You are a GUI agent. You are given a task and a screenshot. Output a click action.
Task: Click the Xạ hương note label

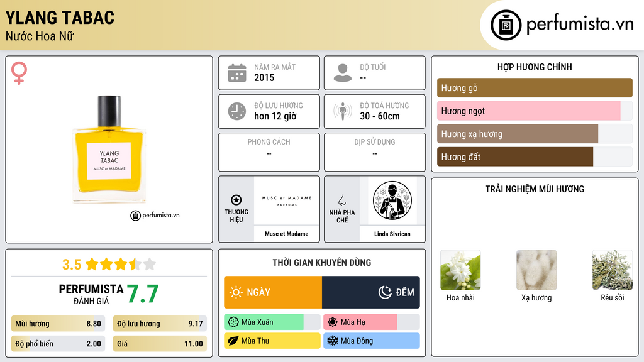coord(536,297)
